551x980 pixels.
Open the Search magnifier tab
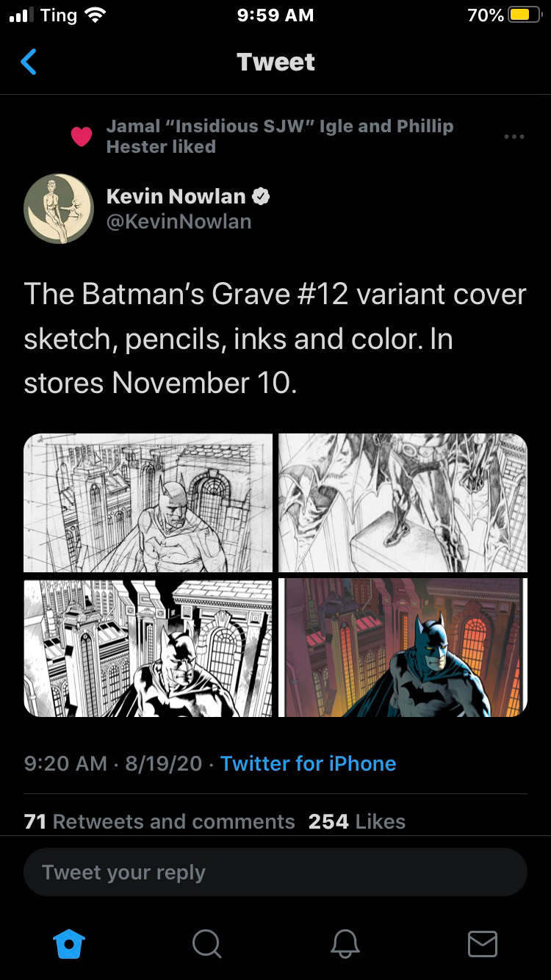point(206,943)
